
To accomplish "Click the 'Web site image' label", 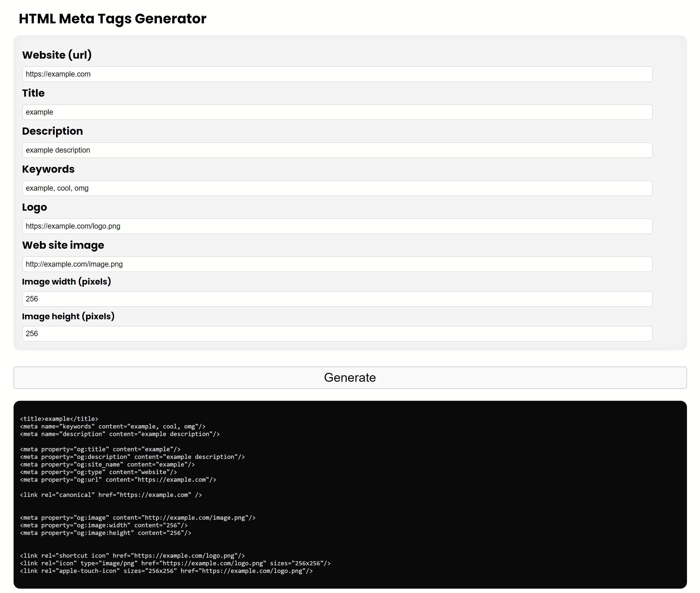I will (63, 245).
